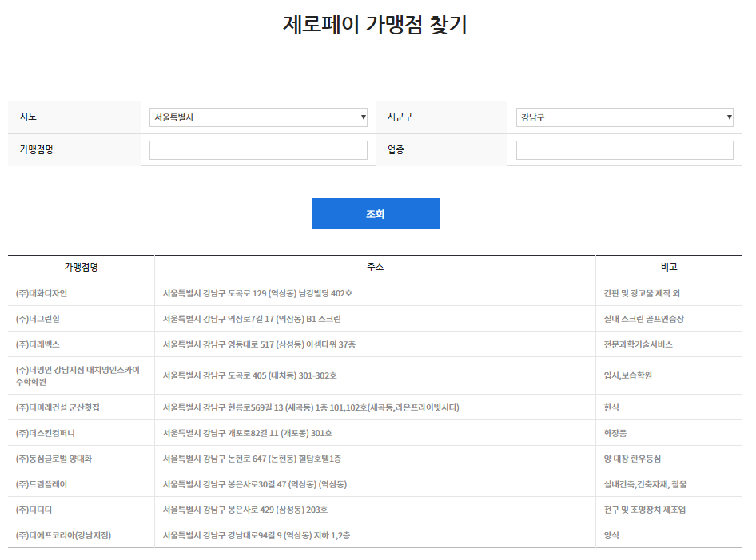Select the remark 양식
The width and height of the screenshot is (756, 560).
click(611, 535)
